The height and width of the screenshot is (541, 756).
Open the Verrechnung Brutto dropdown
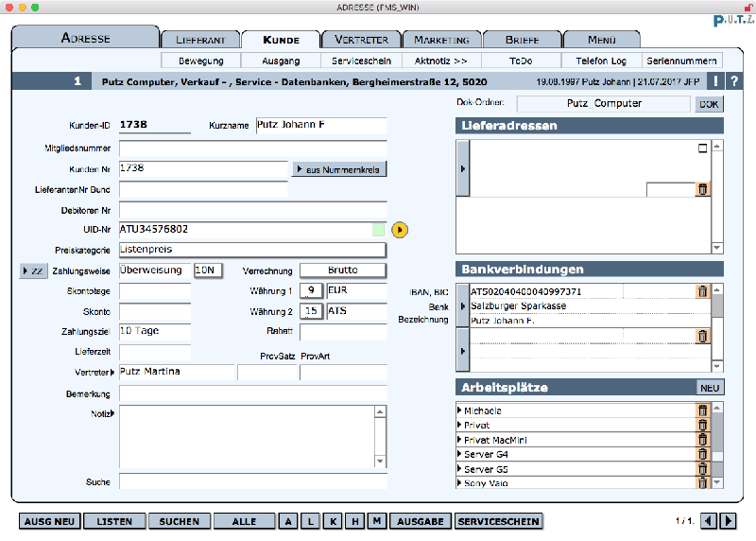[x=343, y=270]
